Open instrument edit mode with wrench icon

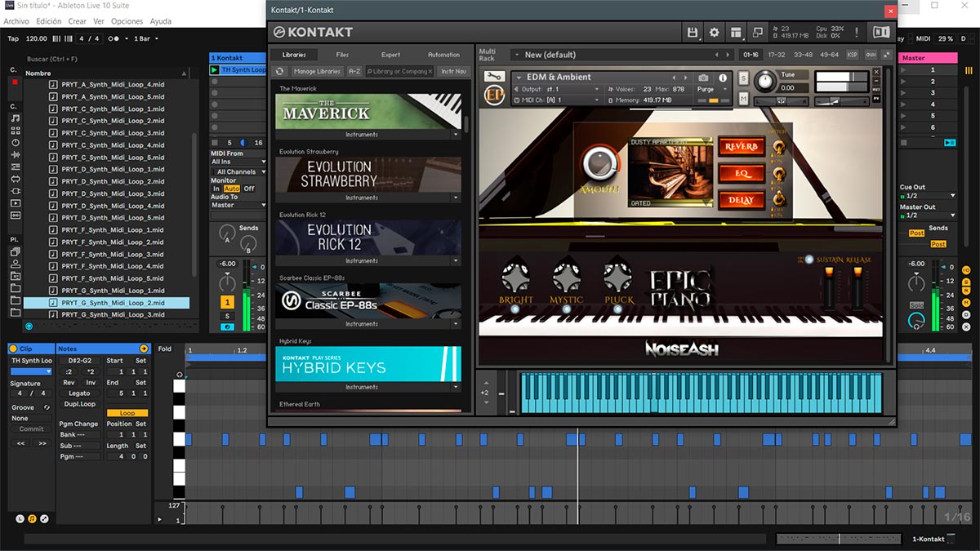tap(493, 77)
